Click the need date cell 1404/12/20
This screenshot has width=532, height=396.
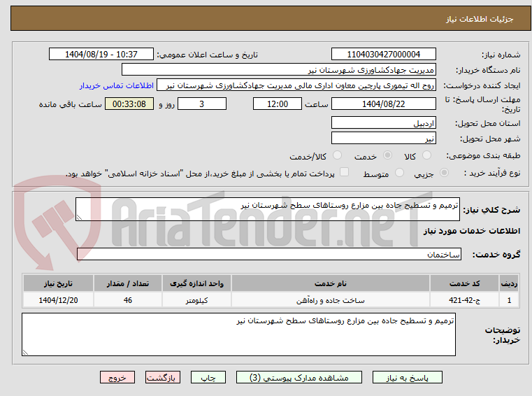tap(58, 300)
